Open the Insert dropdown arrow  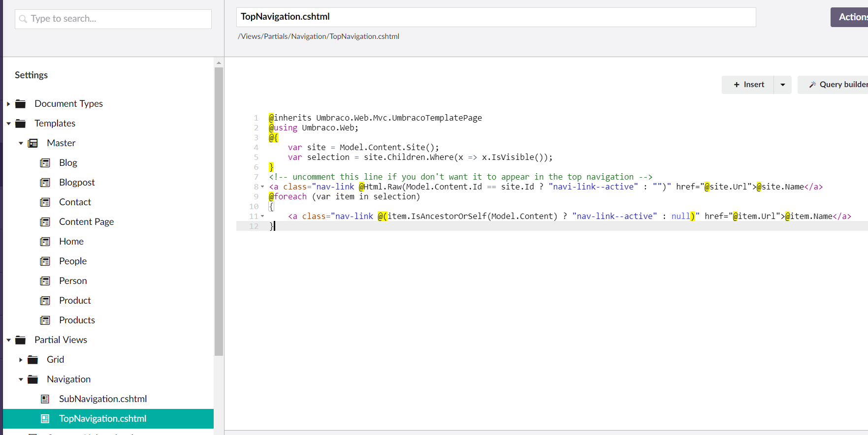pos(783,85)
